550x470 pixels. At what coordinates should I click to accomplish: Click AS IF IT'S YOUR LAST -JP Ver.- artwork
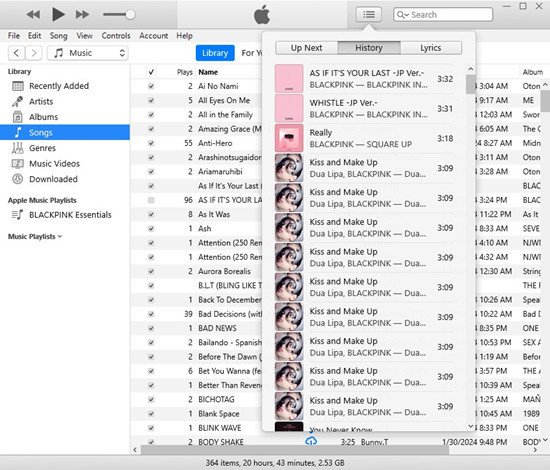(x=289, y=78)
